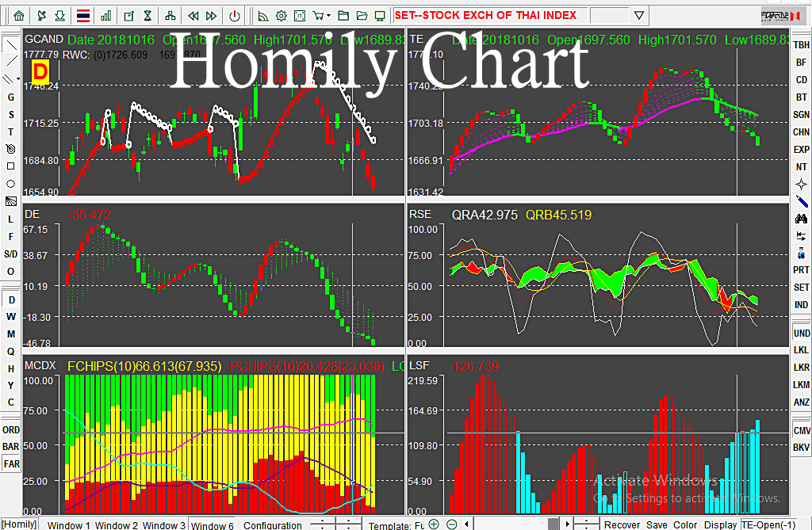Toggle BAR mode in left sidebar
812x530 pixels.
pos(10,446)
